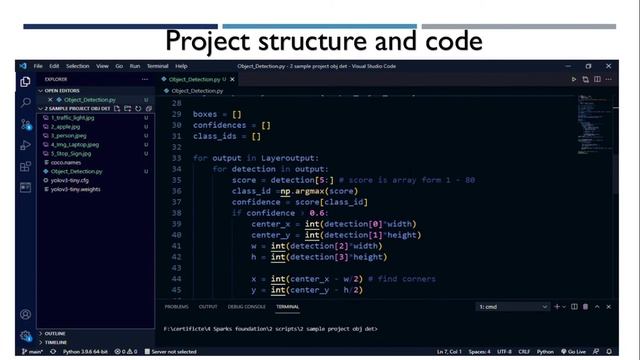This screenshot has width=640, height=360.
Task: Click the main branch indicator in status bar
Action: [32, 351]
